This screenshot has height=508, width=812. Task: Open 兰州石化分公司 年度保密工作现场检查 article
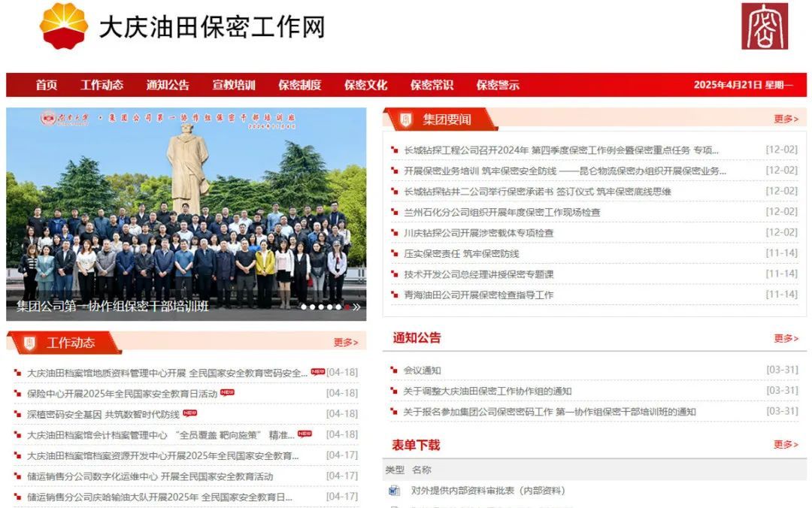[x=501, y=212]
